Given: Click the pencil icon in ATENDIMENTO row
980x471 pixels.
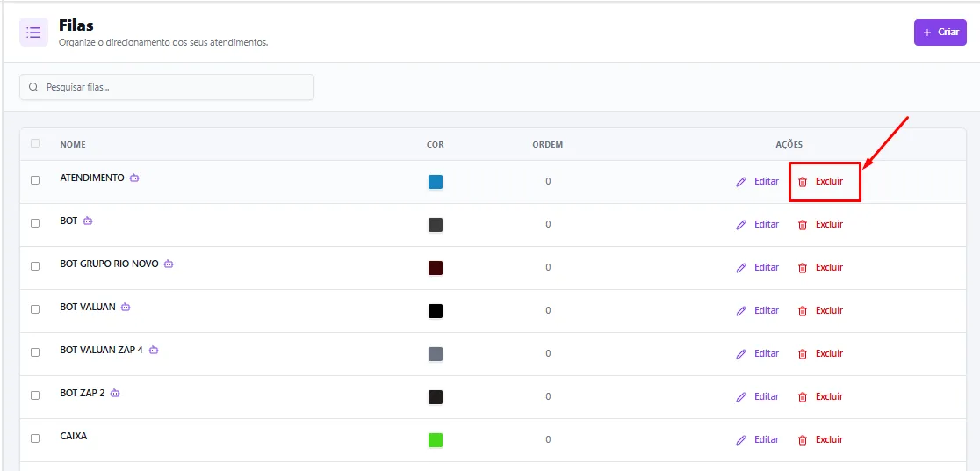Looking at the screenshot, I should (x=741, y=181).
